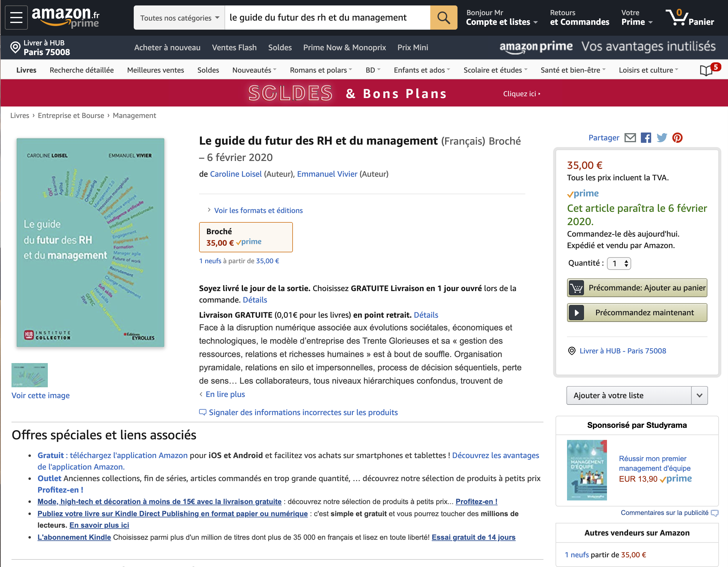Click the amazon prime banner logo
This screenshot has height=567, width=728.
click(x=536, y=47)
